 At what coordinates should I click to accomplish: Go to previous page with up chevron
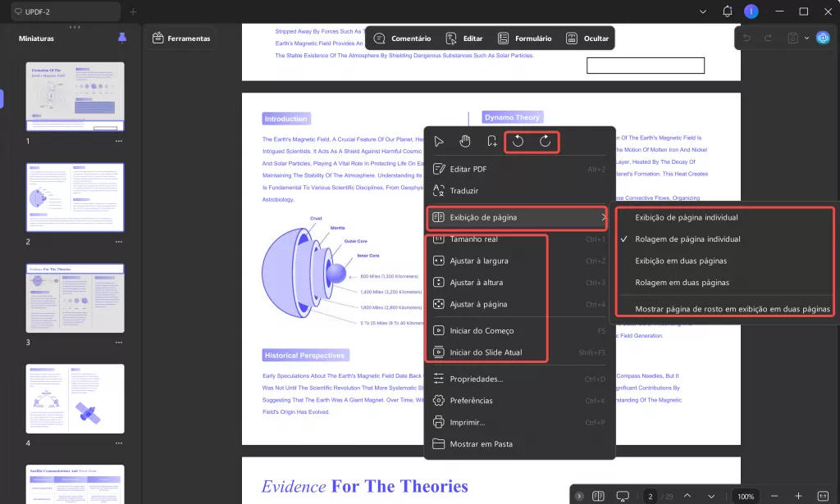point(687,496)
